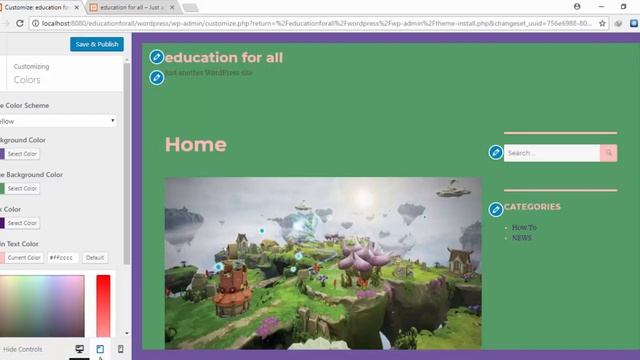Screen dimensions: 640x360
Task: Open the Chrome profile account icon
Action: pos(577,7)
